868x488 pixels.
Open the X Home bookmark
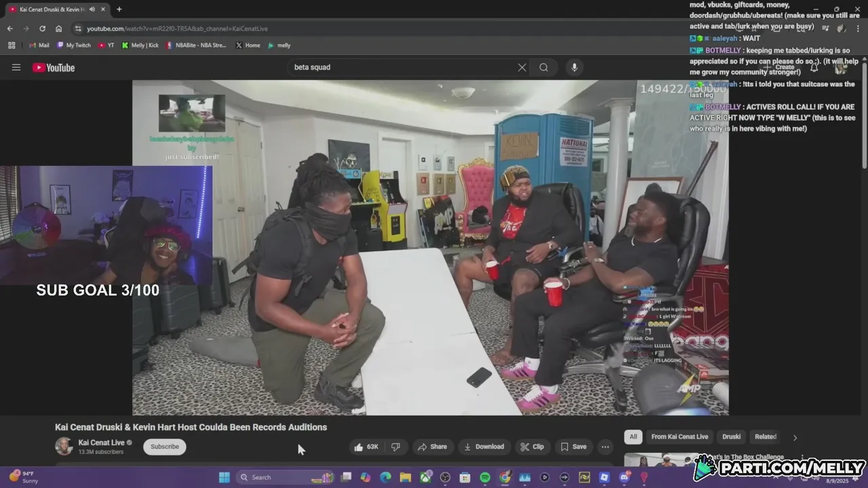(248, 45)
